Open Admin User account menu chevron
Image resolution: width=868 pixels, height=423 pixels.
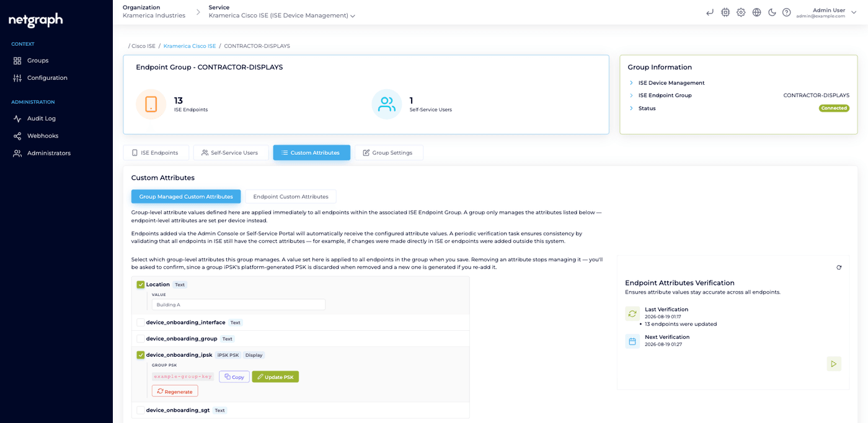pyautogui.click(x=854, y=12)
